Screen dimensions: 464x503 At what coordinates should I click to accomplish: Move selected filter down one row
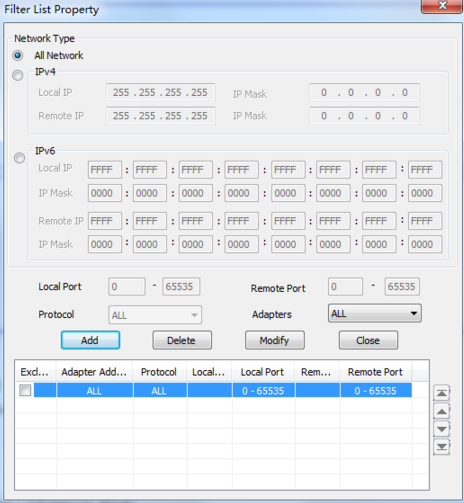(442, 429)
